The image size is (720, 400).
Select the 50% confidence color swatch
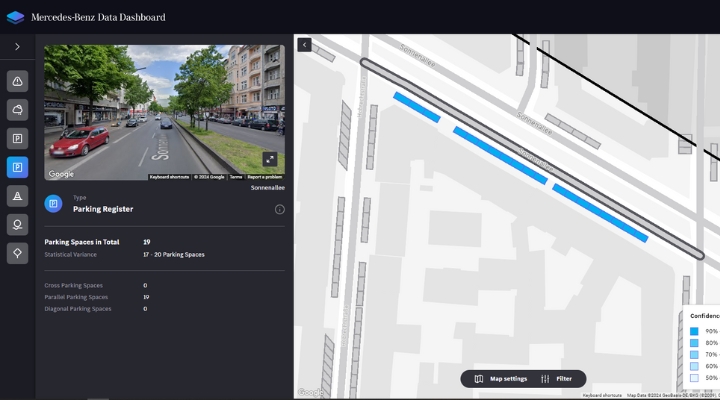click(694, 378)
